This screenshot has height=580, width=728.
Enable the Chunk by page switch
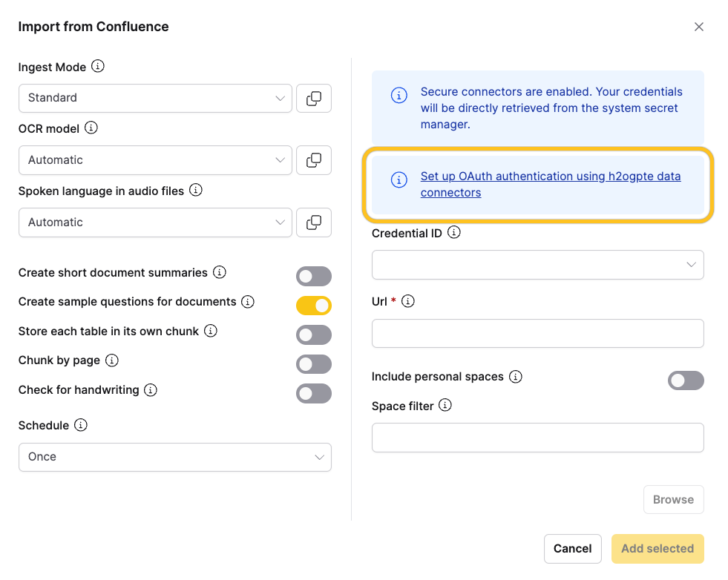(x=313, y=364)
